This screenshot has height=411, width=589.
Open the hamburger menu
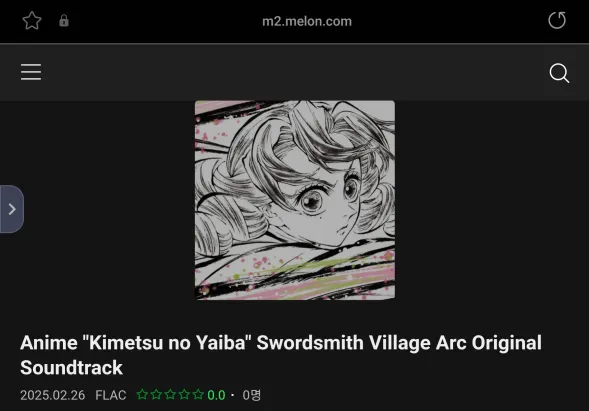point(31,72)
